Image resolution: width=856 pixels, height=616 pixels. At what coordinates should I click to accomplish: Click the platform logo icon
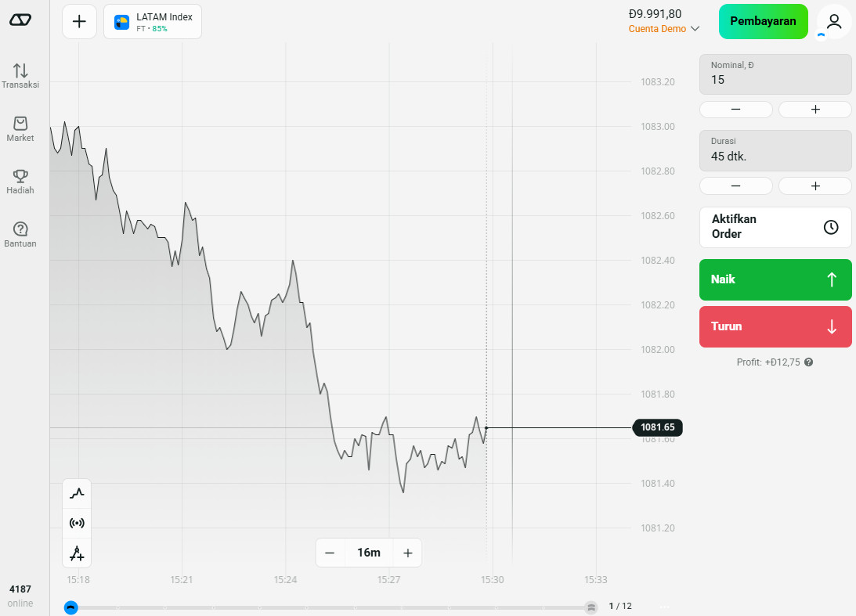20,20
